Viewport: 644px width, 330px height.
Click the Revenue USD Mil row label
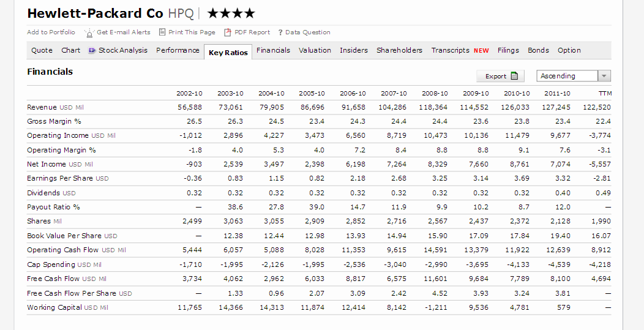tap(56, 107)
